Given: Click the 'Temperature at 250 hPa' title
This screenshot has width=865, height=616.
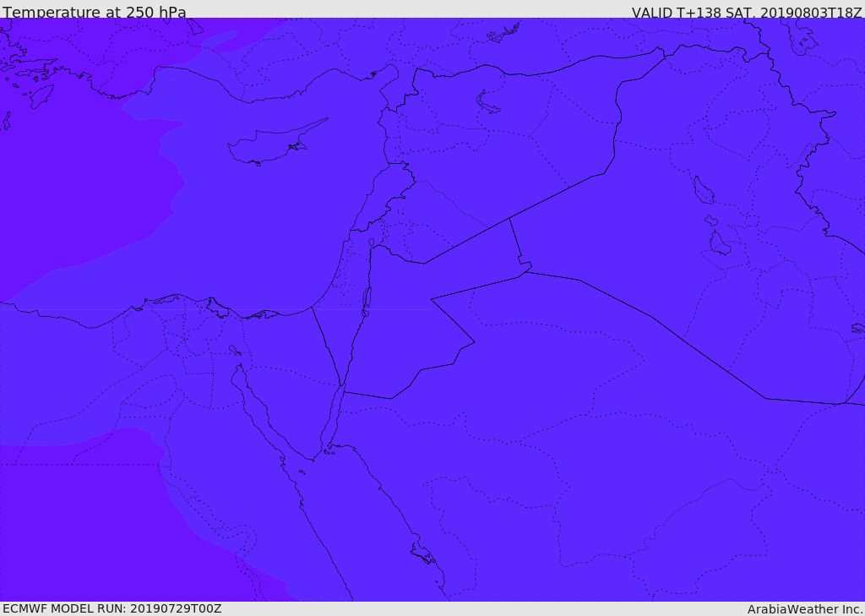Looking at the screenshot, I should point(95,12).
